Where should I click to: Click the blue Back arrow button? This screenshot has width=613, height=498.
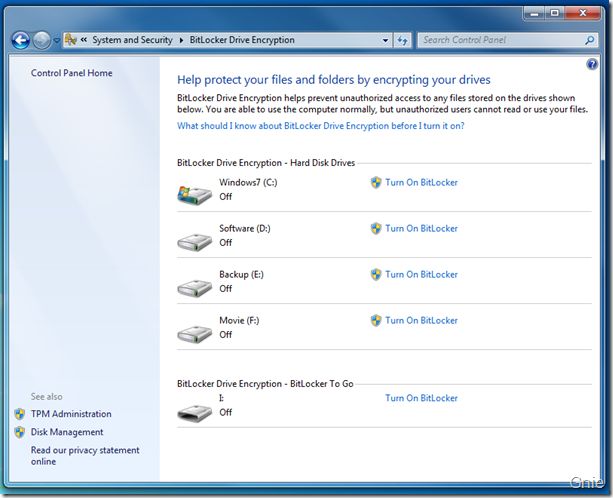point(21,40)
